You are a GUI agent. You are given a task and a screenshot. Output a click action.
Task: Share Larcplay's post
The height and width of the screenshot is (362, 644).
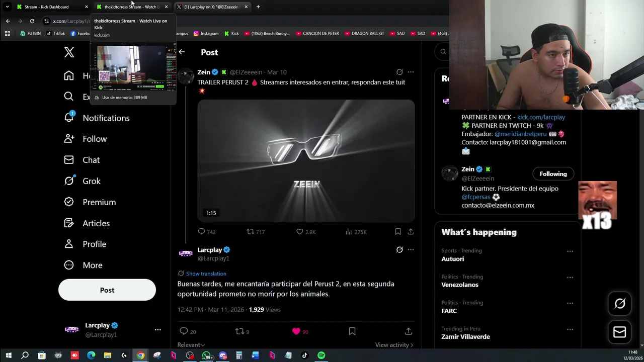click(x=409, y=331)
